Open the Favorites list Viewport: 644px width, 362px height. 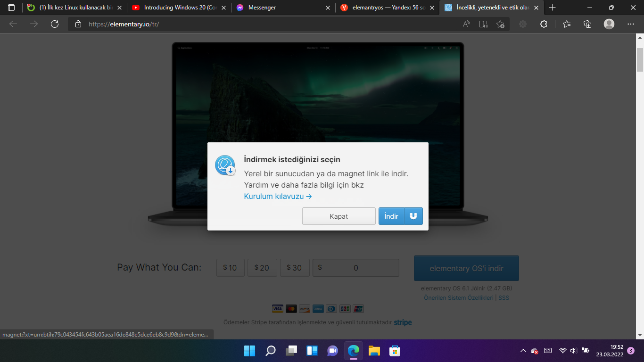(567, 24)
